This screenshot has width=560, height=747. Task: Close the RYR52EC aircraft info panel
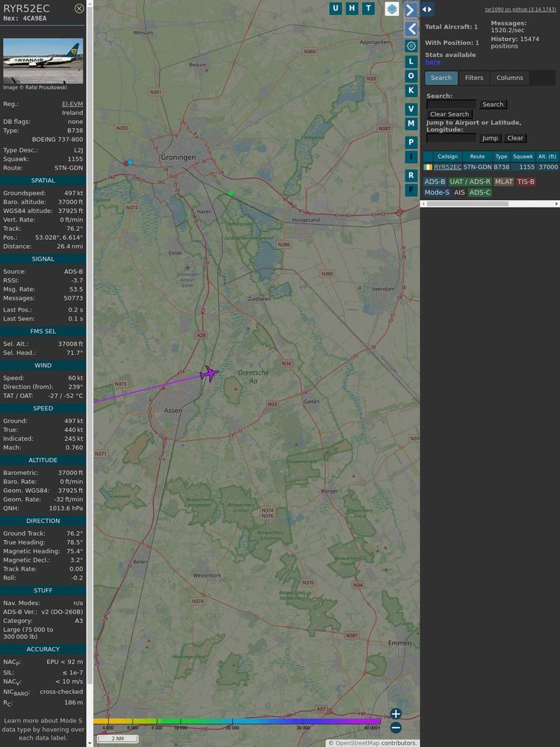pos(79,8)
